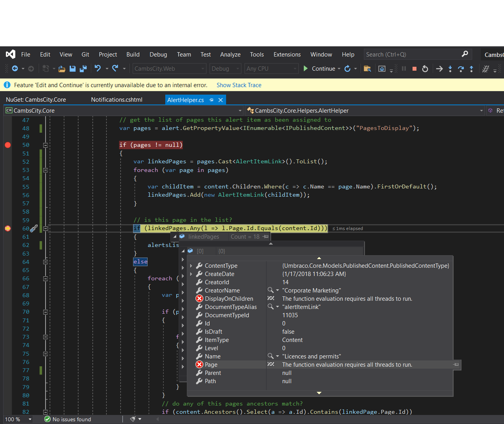Save the file with the floppy disk icon
The width and height of the screenshot is (504, 424).
(x=73, y=69)
